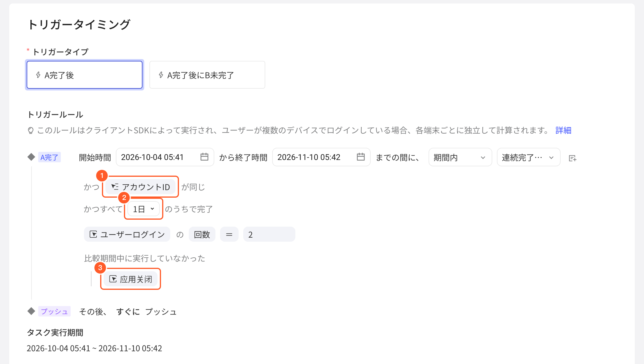Select the A完了後 trigger type
The image size is (644, 364).
84,75
